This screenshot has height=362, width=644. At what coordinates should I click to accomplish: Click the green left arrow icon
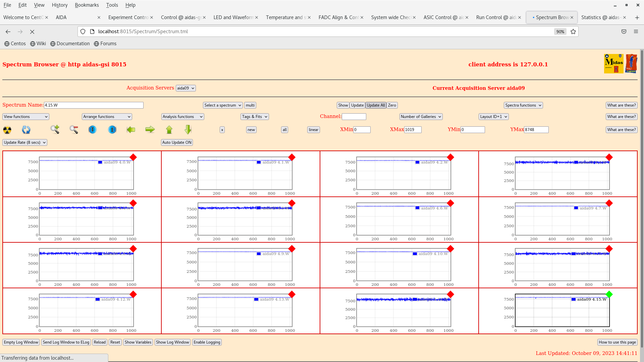131,129
